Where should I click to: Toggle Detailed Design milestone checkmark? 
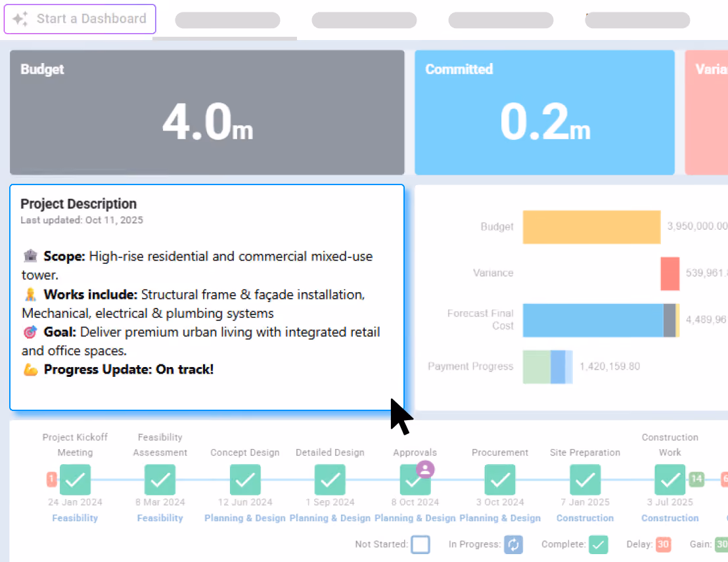click(330, 479)
